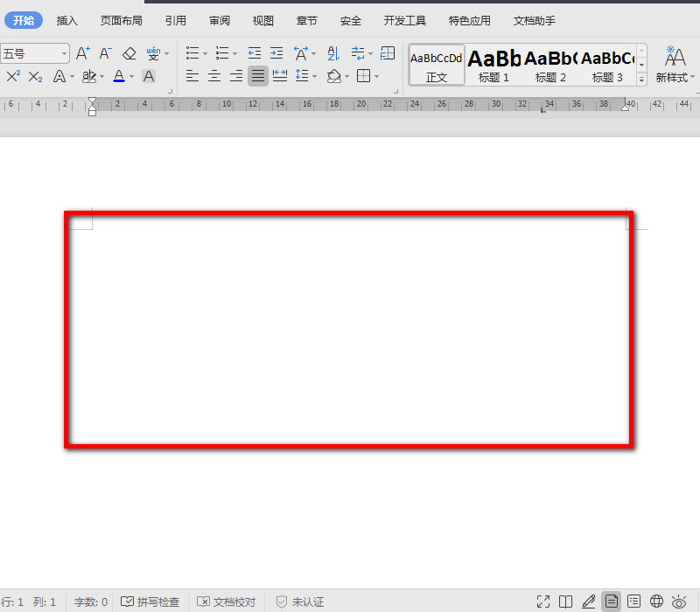Apply the 标题 2 style

[550, 65]
